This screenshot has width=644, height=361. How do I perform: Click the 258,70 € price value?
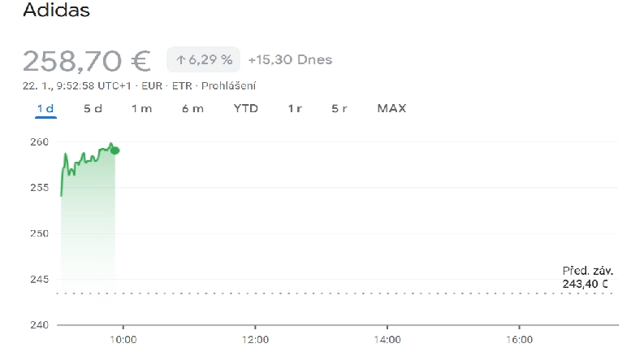click(x=87, y=61)
